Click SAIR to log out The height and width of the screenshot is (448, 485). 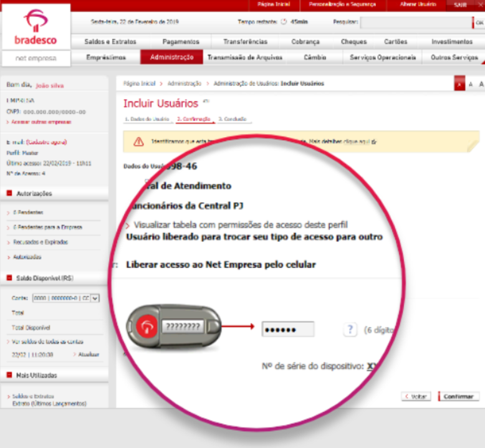[x=460, y=5]
